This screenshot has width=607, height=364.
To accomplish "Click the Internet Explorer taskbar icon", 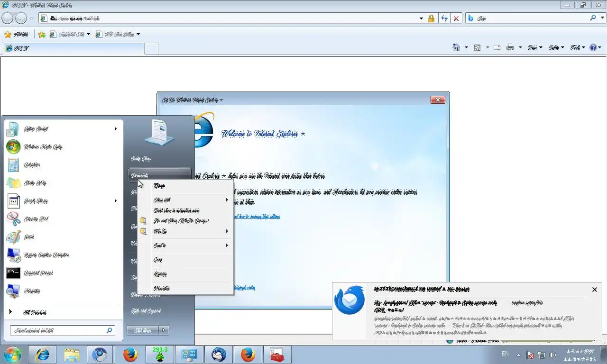I will 43,355.
